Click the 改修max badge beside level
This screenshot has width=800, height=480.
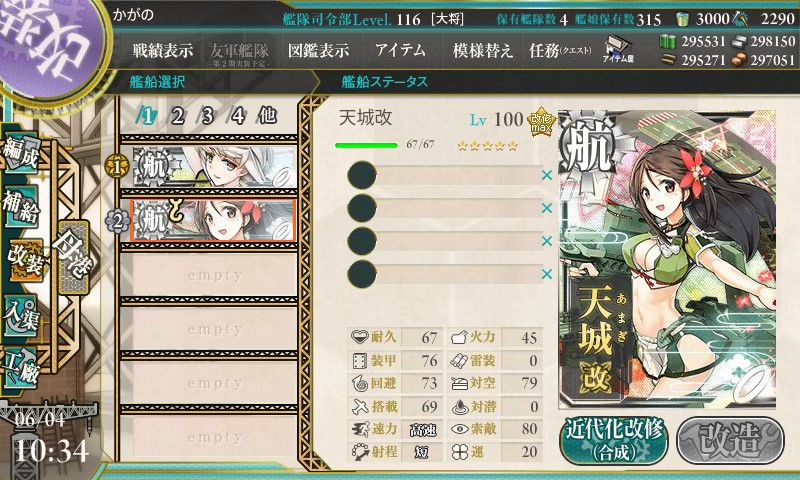coord(540,122)
